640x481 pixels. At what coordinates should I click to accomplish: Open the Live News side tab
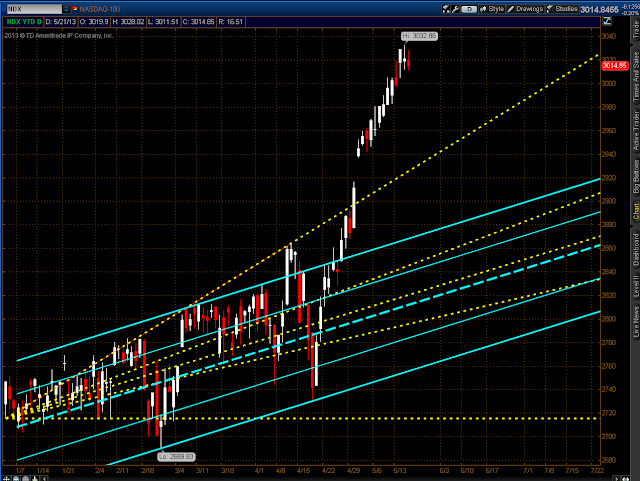point(636,321)
